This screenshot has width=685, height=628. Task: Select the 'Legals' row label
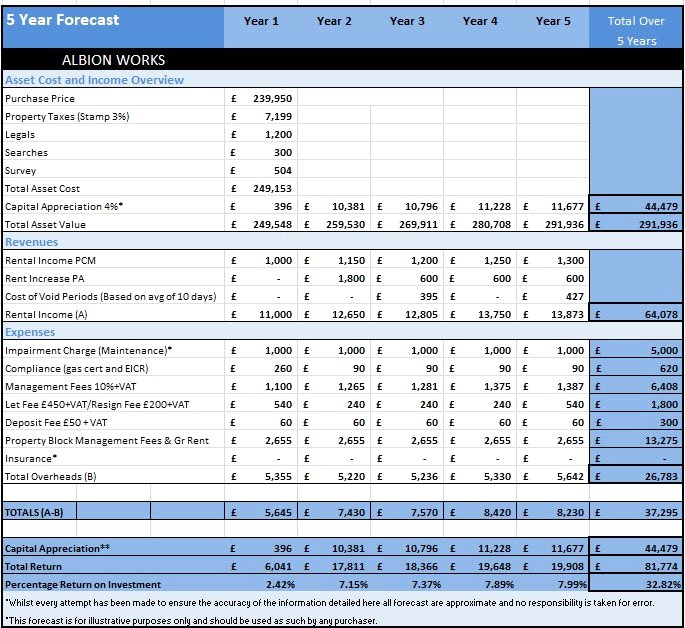point(20,135)
